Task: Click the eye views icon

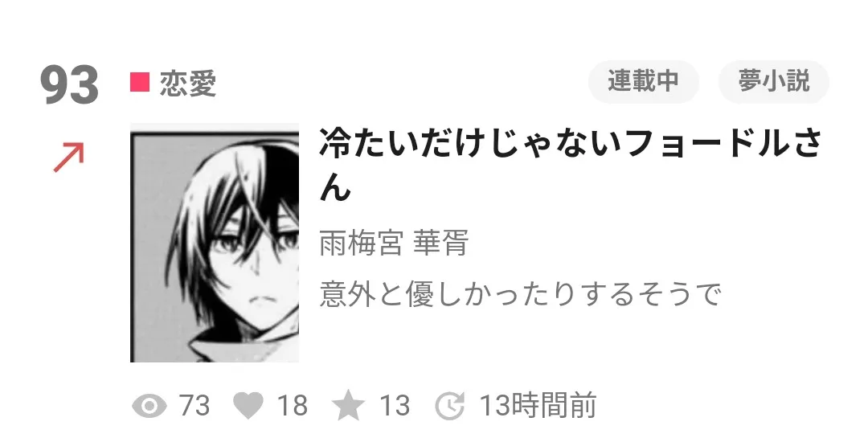Action: [x=149, y=406]
